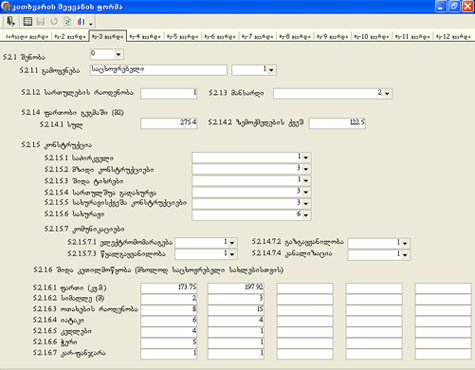The height and width of the screenshot is (370, 475).
Task: Click the 5.2.1.5 construction section label
Action: pyautogui.click(x=57, y=145)
